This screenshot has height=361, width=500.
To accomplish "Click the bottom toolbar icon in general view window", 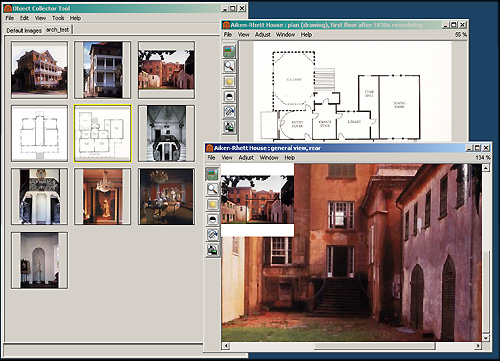I will (212, 250).
